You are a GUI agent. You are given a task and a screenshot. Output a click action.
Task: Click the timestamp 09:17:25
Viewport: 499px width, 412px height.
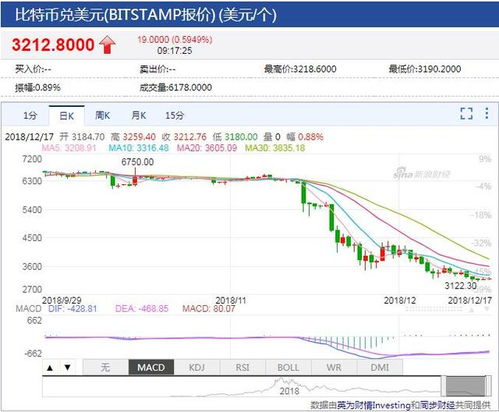175,51
